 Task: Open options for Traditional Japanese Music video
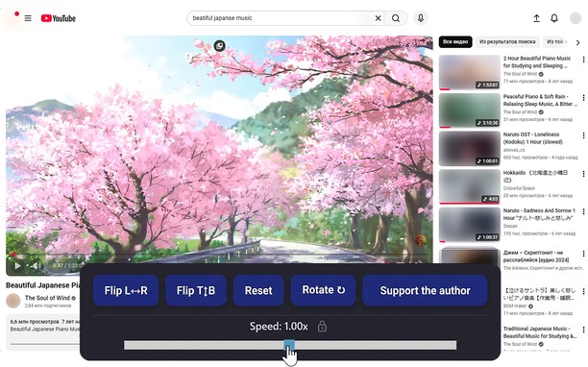(x=583, y=330)
